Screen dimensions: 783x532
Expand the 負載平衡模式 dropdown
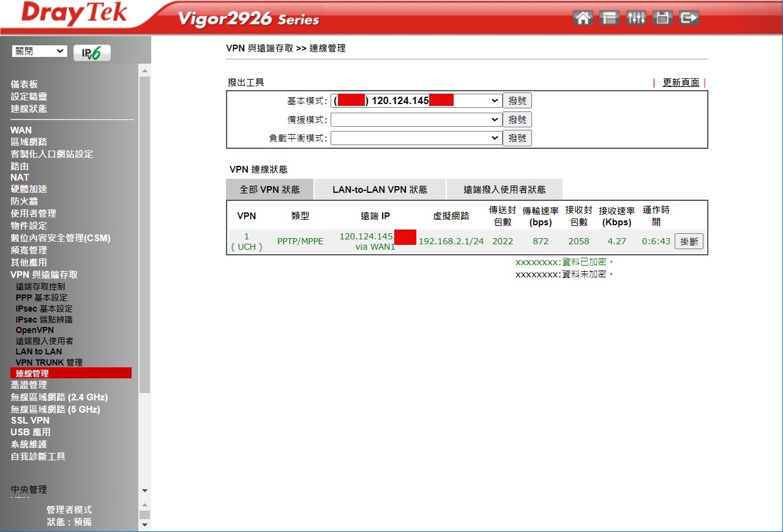(416, 138)
